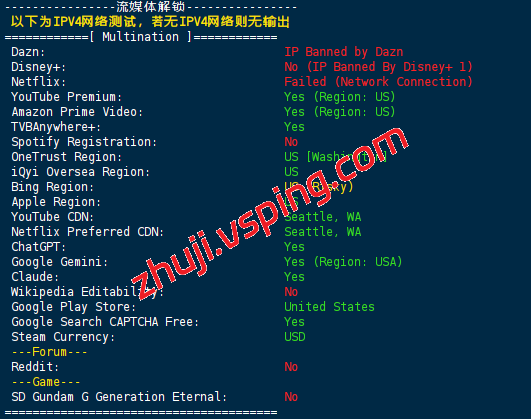Click the '---Forum---' section header

[x=49, y=352]
